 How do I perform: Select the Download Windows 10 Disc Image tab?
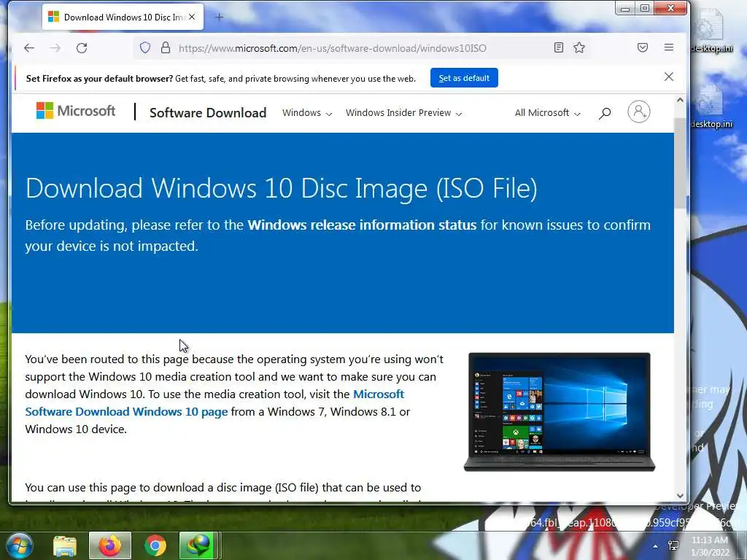pos(123,17)
